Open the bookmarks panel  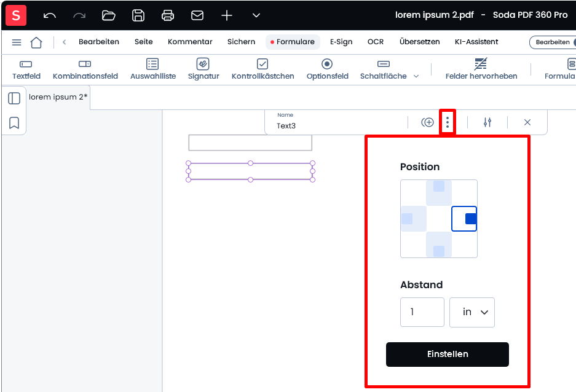[x=14, y=123]
